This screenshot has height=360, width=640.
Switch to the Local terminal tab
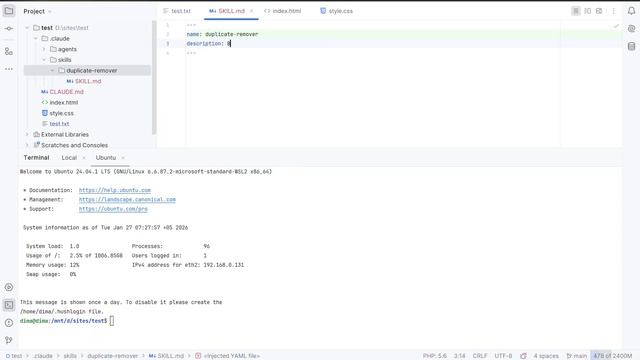(69, 158)
